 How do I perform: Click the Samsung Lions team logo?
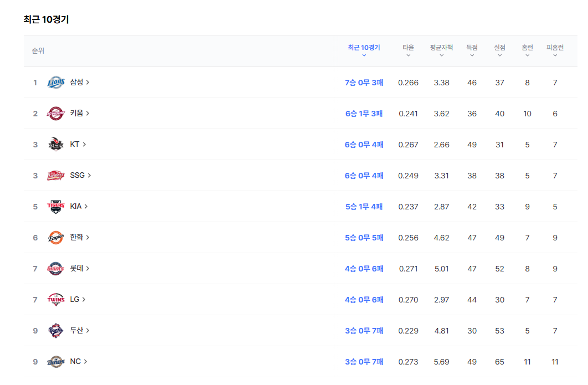(x=56, y=82)
